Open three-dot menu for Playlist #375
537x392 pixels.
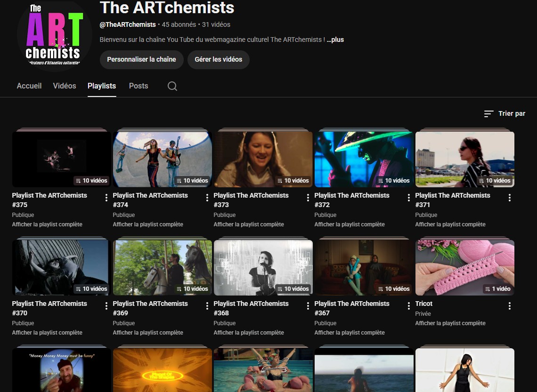pyautogui.click(x=106, y=197)
